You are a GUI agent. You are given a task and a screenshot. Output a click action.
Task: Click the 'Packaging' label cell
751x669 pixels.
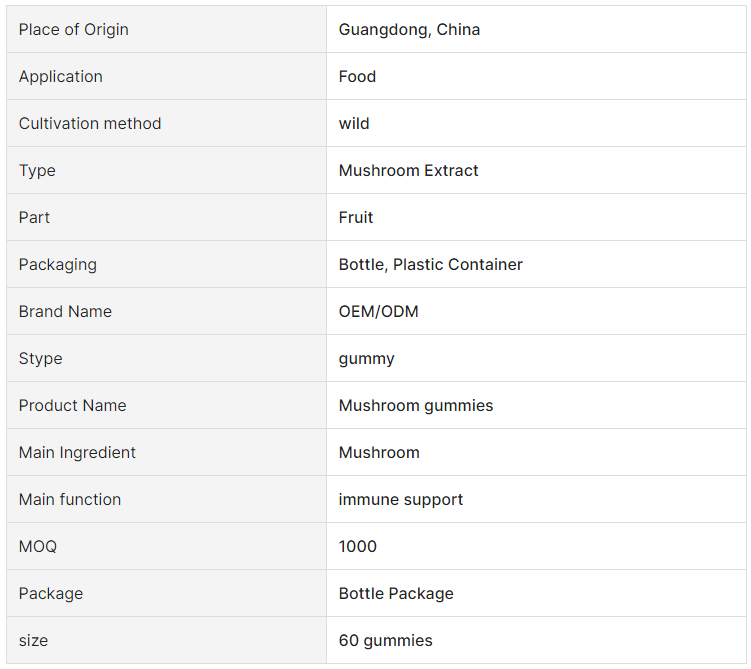(166, 264)
